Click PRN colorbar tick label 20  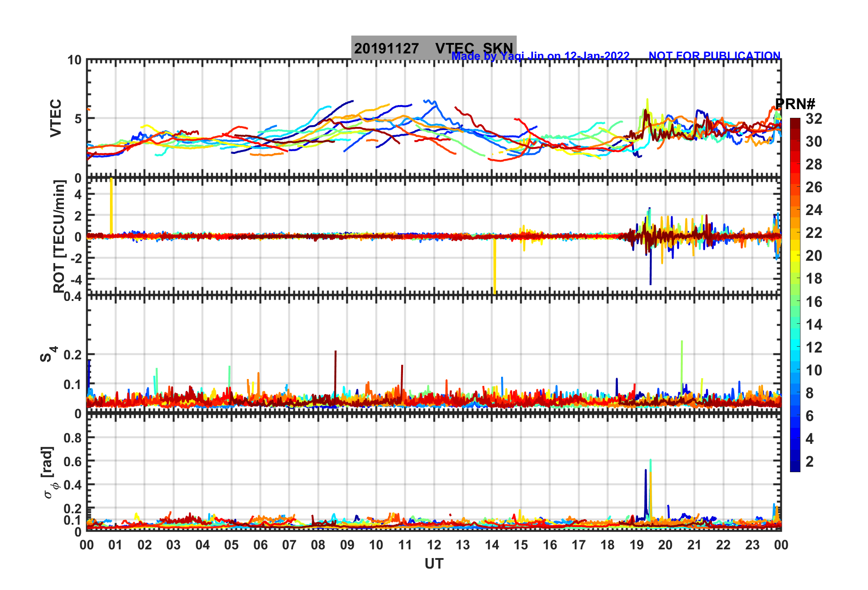[814, 256]
